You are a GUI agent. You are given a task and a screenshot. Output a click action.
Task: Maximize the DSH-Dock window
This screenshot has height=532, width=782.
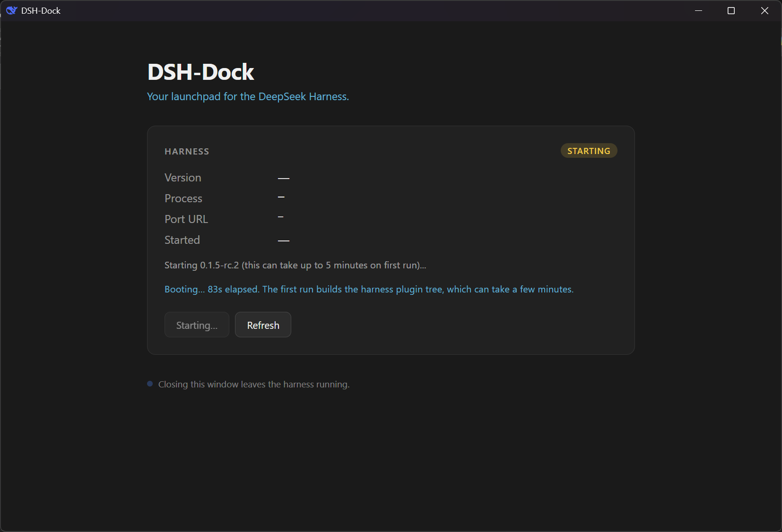[731, 10]
